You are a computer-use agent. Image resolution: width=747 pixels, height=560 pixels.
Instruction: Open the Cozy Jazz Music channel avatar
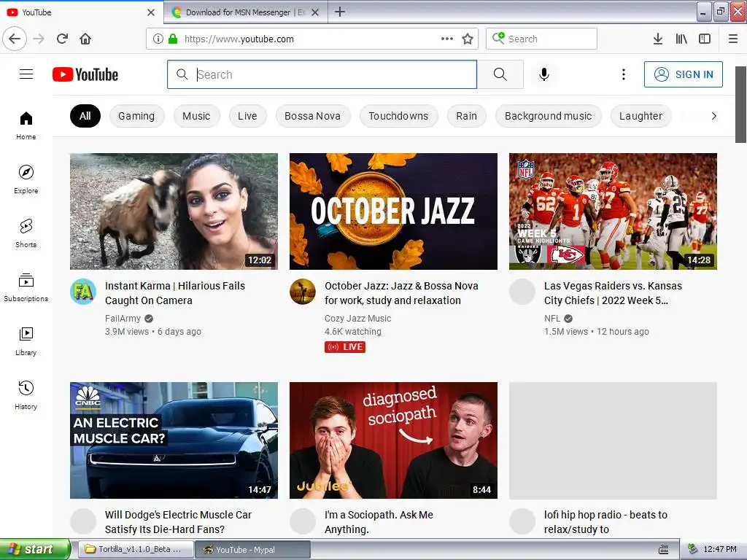point(303,292)
